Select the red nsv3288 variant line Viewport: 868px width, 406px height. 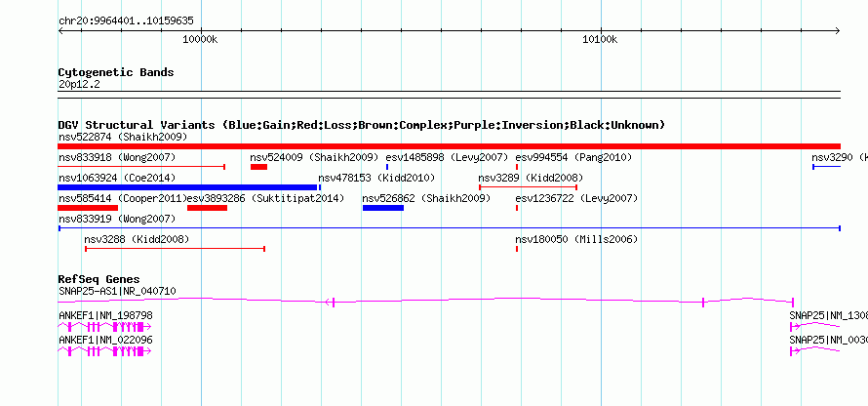click(175, 249)
